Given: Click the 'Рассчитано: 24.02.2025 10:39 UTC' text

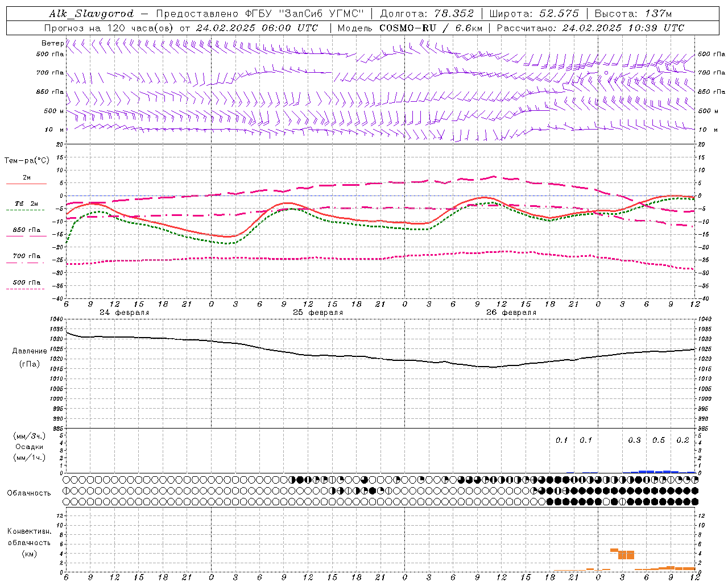Looking at the screenshot, I should tap(590, 28).
